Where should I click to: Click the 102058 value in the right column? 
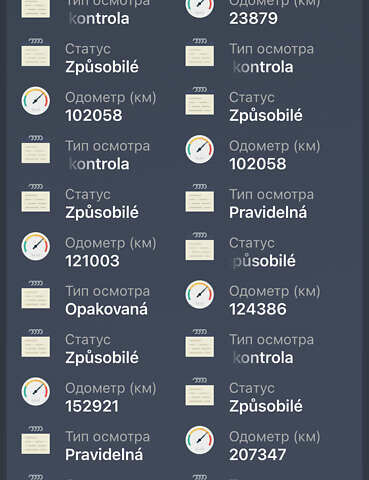point(258,164)
